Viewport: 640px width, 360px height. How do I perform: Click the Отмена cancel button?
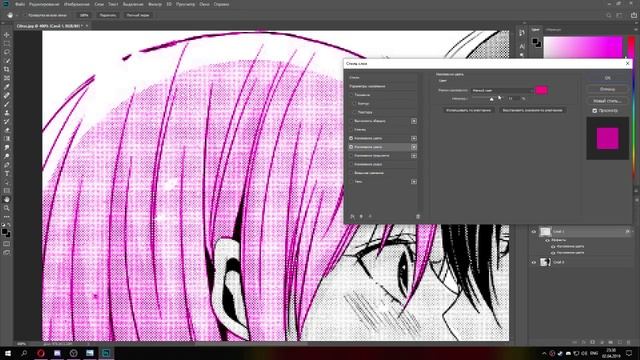(607, 89)
